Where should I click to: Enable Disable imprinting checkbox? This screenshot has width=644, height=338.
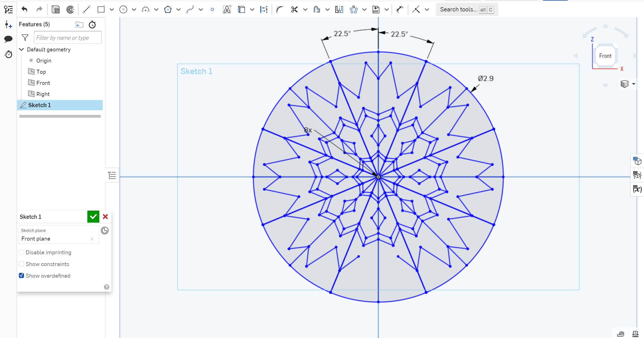coord(21,252)
